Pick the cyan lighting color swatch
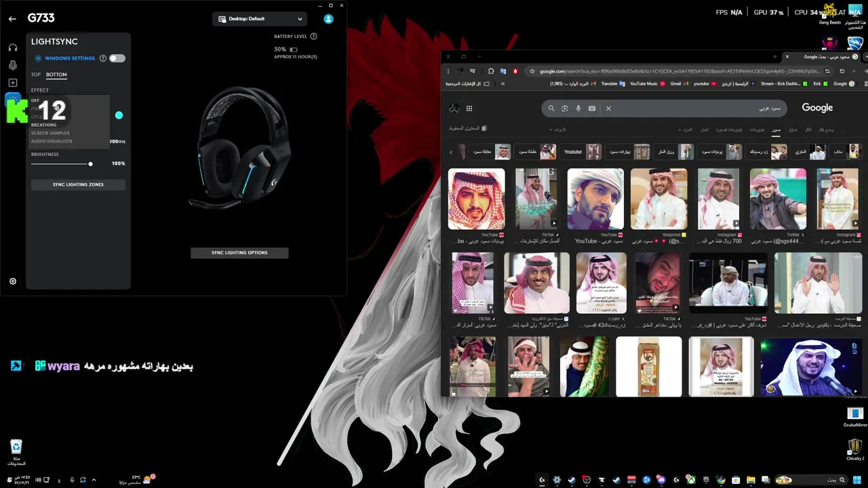Image resolution: width=868 pixels, height=488 pixels. pos(119,115)
